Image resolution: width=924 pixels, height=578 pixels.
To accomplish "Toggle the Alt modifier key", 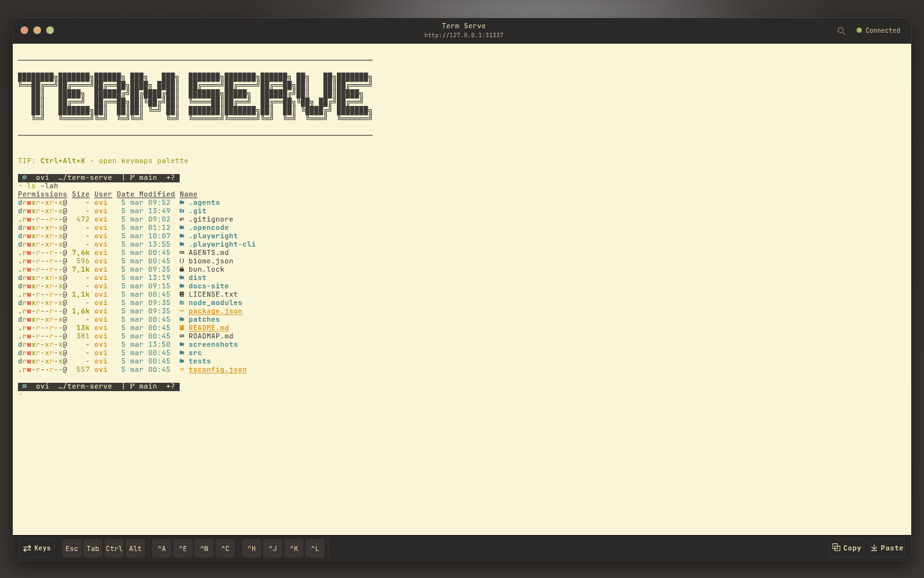I will click(135, 548).
